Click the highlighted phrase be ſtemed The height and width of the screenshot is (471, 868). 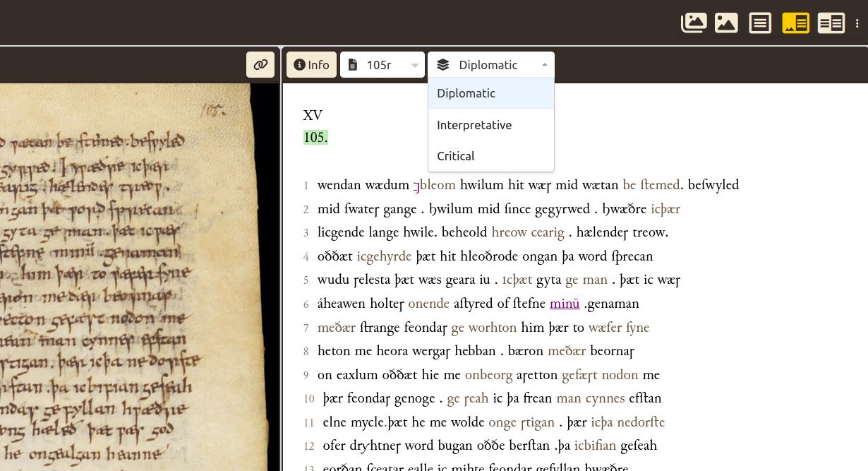[x=651, y=185]
